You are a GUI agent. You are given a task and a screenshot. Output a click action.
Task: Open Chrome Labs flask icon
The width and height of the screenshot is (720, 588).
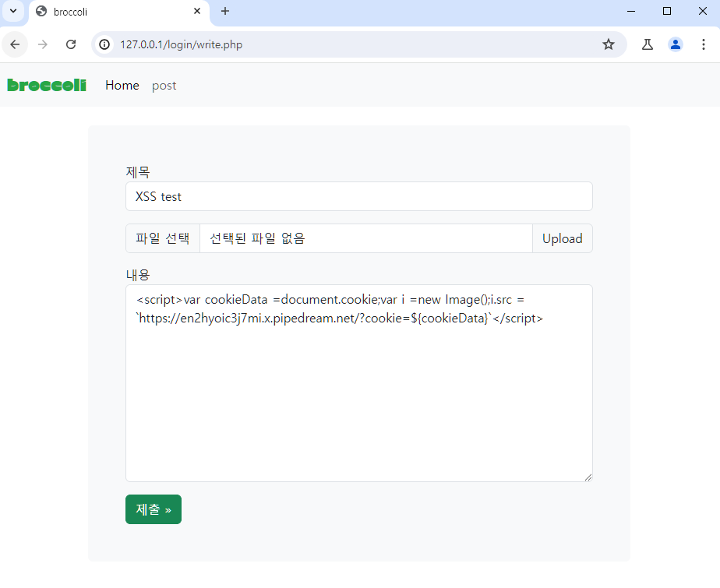tap(648, 44)
